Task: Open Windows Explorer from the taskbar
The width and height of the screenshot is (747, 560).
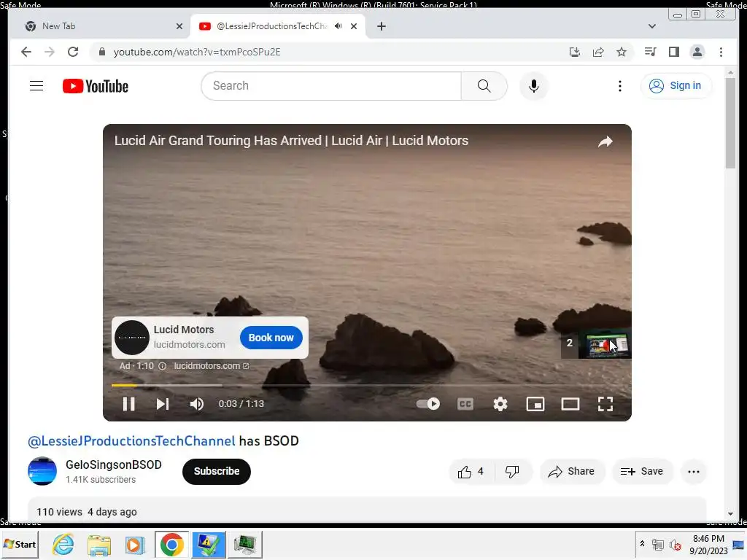Action: click(99, 545)
